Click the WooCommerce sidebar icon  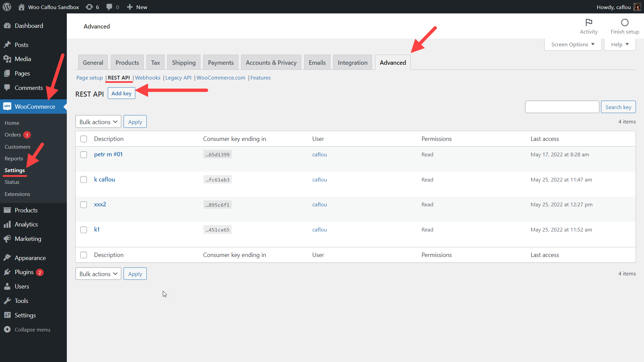tap(7, 106)
